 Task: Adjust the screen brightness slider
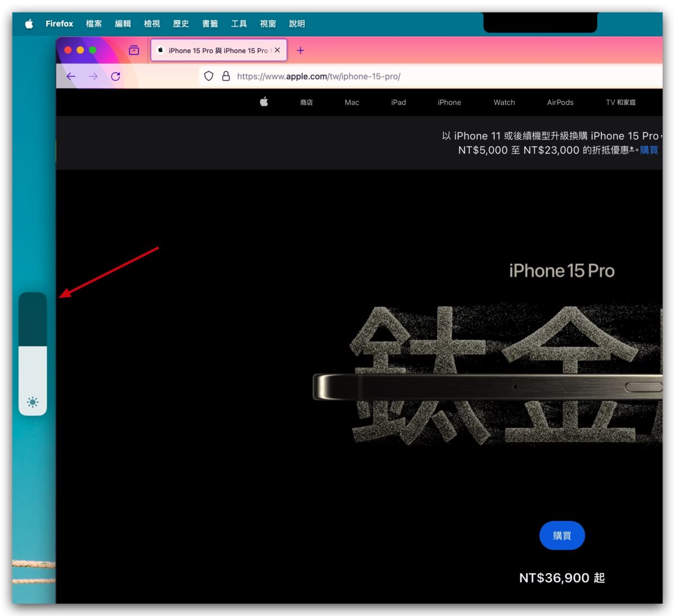33,354
